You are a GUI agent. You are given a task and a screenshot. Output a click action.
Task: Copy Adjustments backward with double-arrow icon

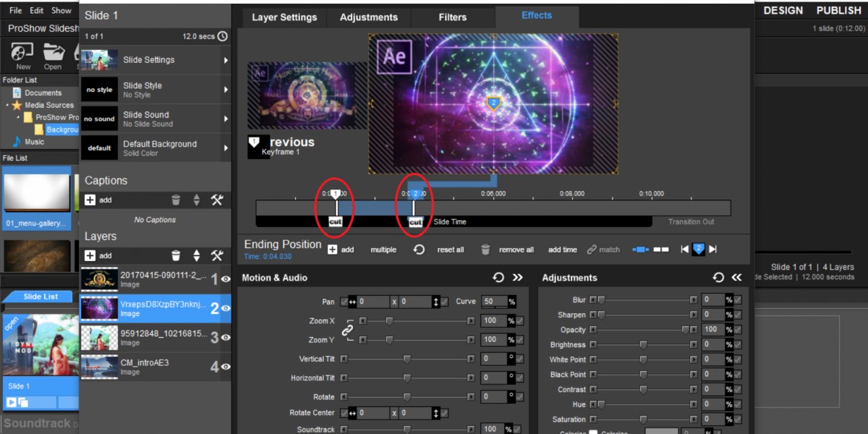pos(736,277)
